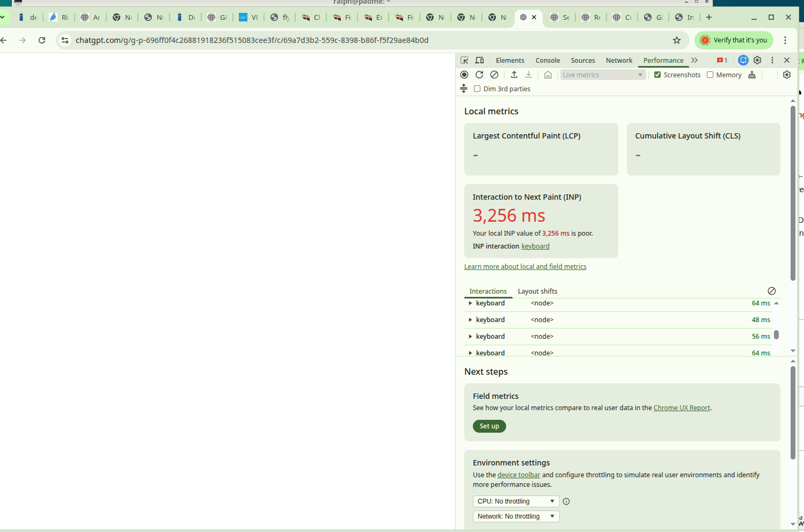Check the Dim 3rd parties option
The width and height of the screenshot is (804, 532).
tap(477, 89)
